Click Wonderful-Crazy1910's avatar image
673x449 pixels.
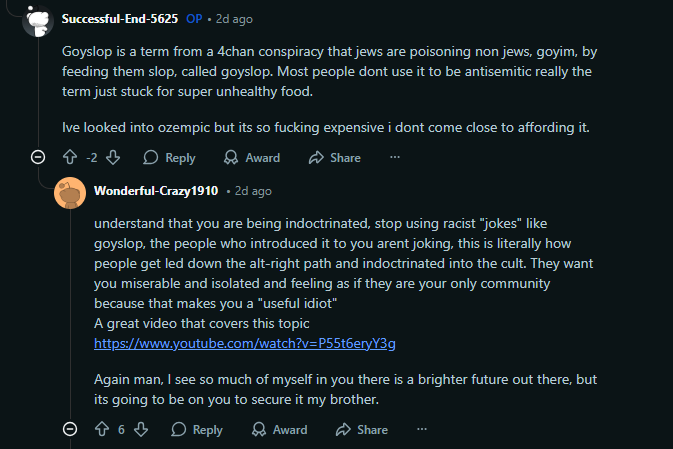69,191
